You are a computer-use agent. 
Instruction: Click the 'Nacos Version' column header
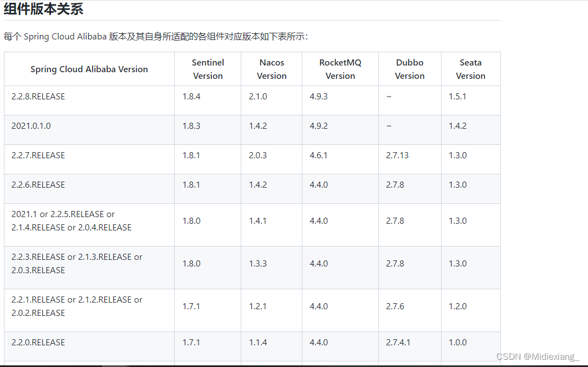click(271, 69)
